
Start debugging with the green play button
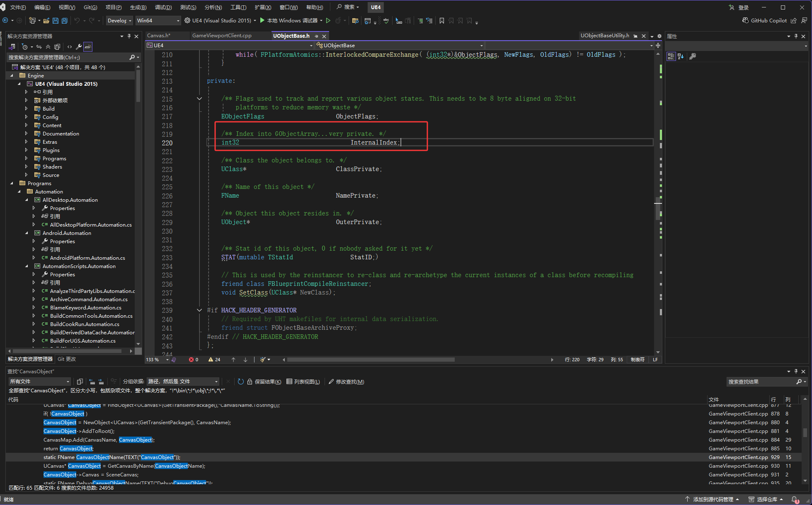point(262,20)
